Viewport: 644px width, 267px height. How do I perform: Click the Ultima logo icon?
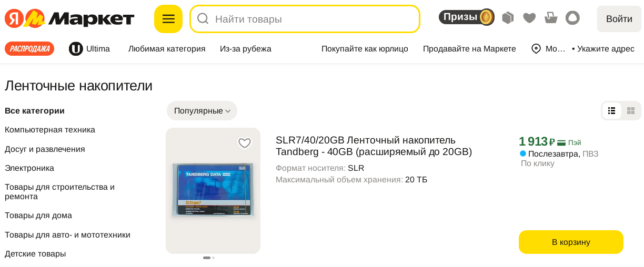point(76,49)
